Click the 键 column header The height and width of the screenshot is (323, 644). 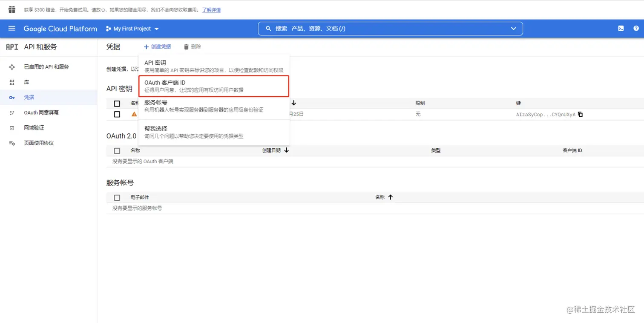coord(518,103)
